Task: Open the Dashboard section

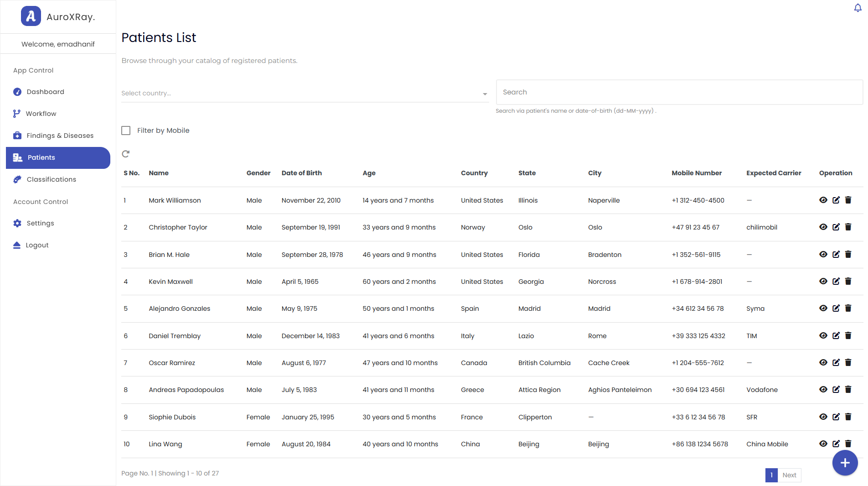Action: (x=46, y=91)
